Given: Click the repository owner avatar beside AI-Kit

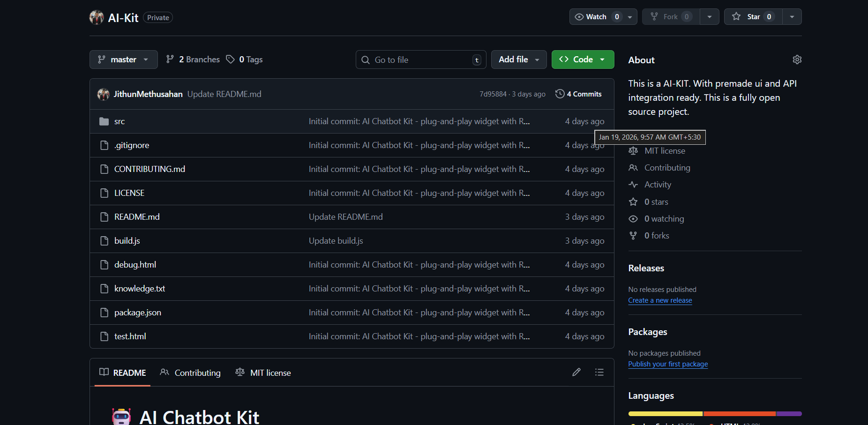Looking at the screenshot, I should (x=97, y=17).
